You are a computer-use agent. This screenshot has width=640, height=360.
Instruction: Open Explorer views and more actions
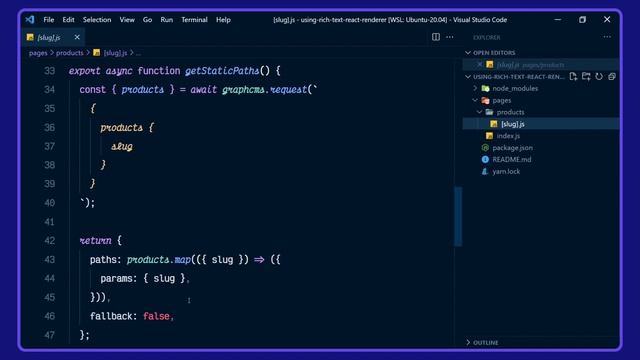(x=607, y=37)
